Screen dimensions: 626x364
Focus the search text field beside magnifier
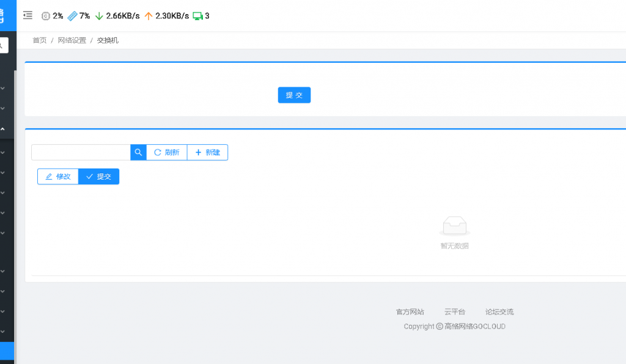pos(81,152)
